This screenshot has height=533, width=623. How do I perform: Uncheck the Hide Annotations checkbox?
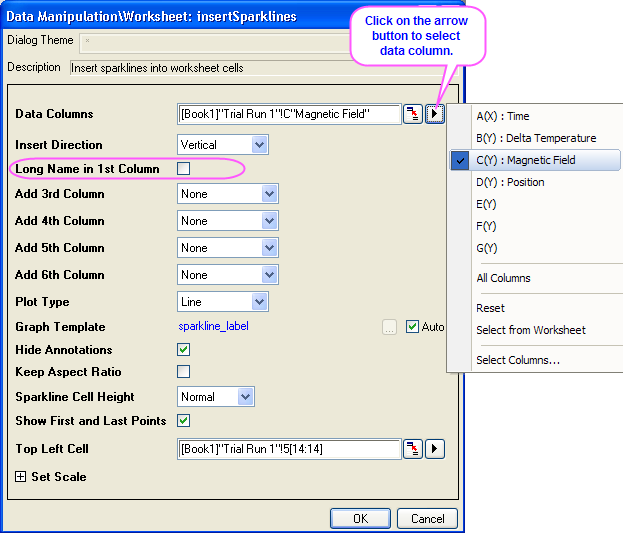pos(183,350)
